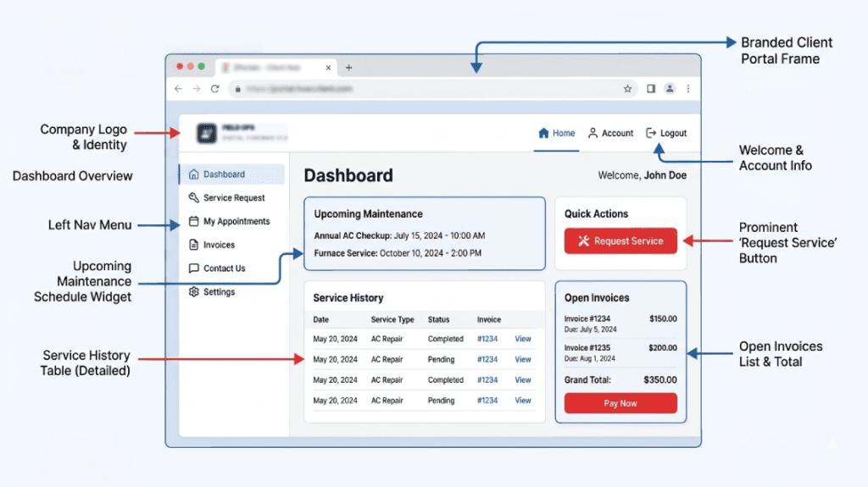Open the browser three-dot menu
868x487 pixels.
point(687,89)
